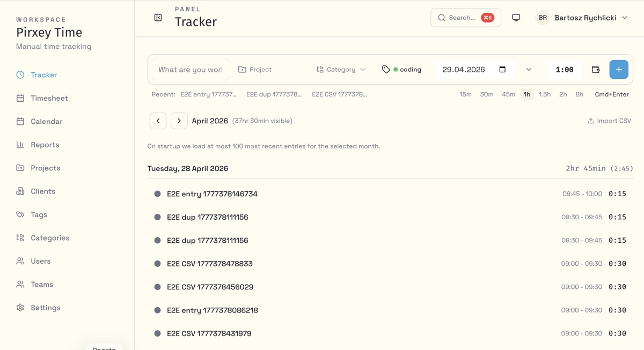644x350 pixels.
Task: Select the 1h duration preset
Action: click(526, 94)
